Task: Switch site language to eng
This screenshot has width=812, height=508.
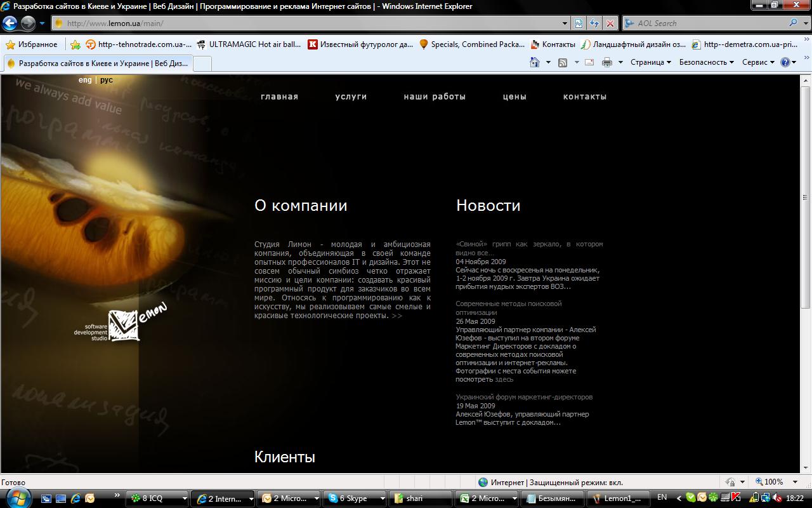Action: pos(85,81)
